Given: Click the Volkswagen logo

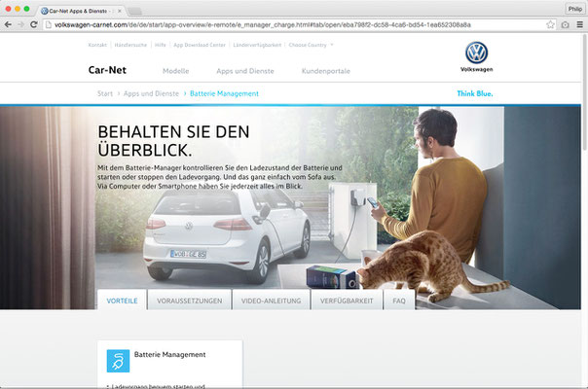Looking at the screenshot, I should [x=476, y=56].
